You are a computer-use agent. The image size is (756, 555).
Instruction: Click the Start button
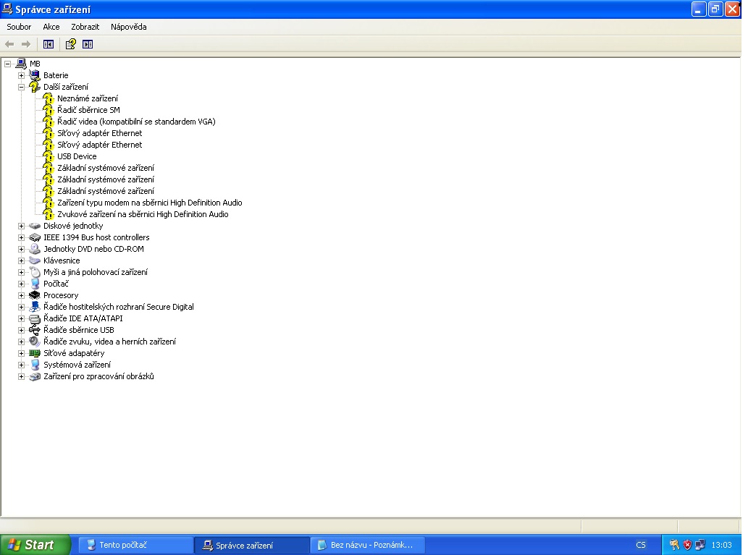click(35, 545)
